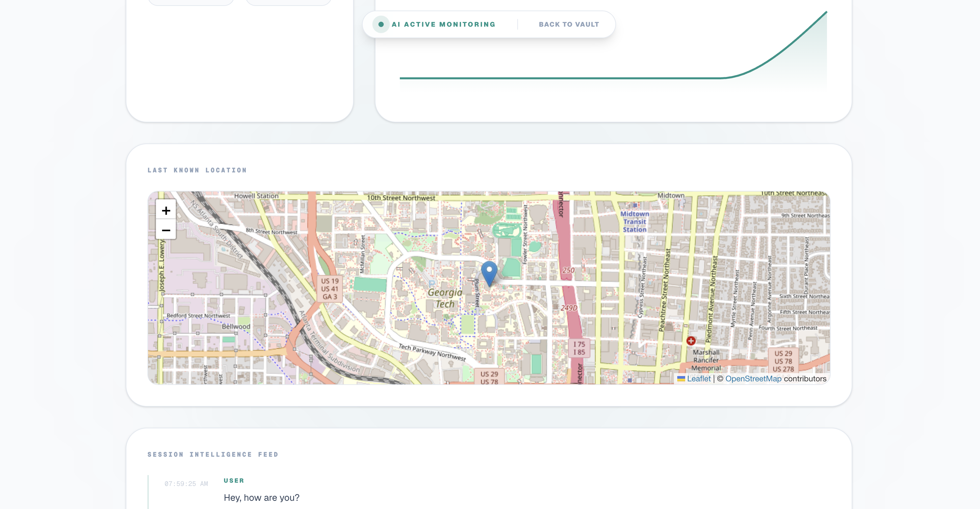Click the user message "Hey, how are you?"
The height and width of the screenshot is (509, 980).
pyautogui.click(x=261, y=497)
